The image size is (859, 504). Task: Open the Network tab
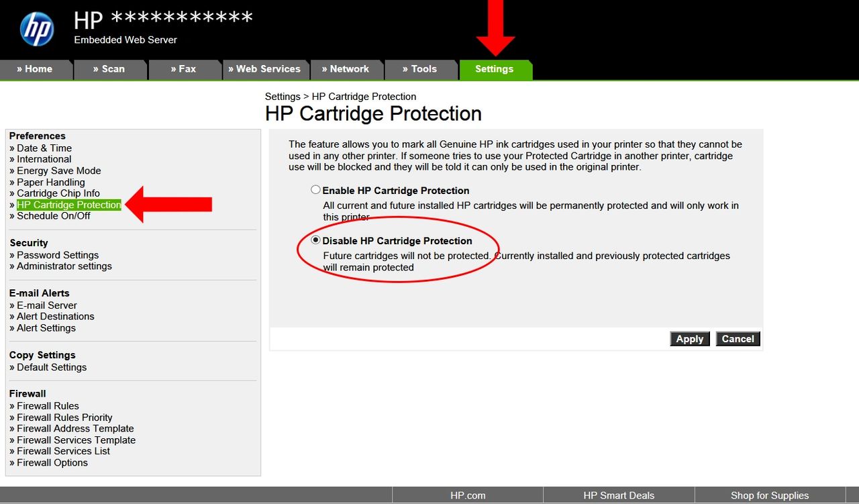(x=346, y=69)
